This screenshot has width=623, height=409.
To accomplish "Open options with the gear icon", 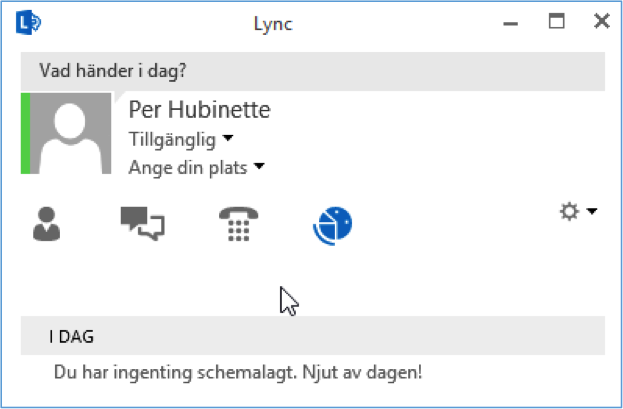I will click(x=569, y=211).
